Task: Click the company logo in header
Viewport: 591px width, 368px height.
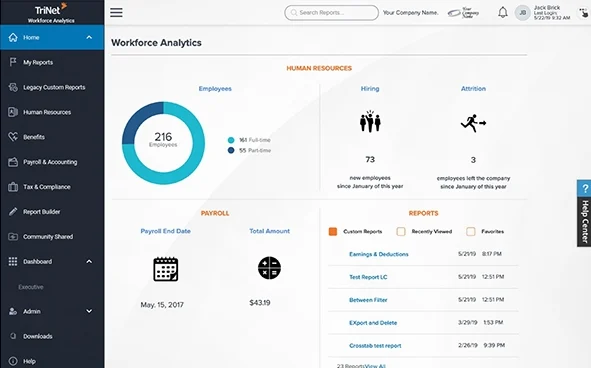Action: (x=463, y=12)
